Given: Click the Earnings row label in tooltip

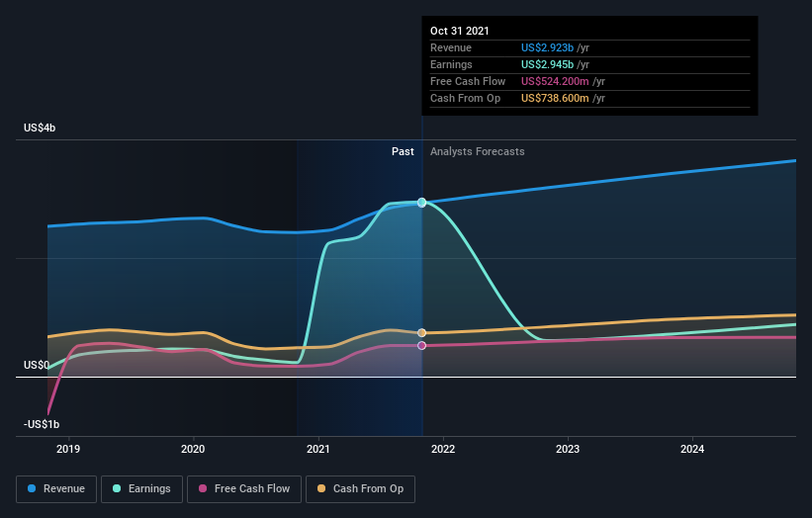Looking at the screenshot, I should (452, 64).
